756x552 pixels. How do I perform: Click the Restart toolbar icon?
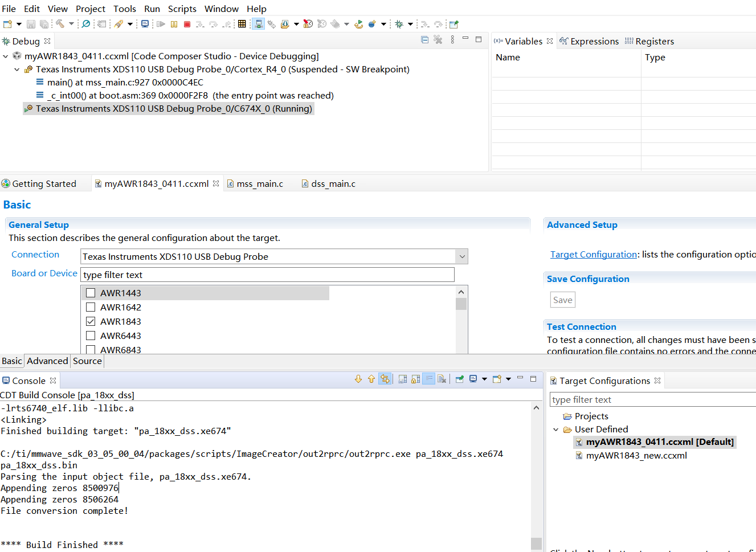(359, 24)
